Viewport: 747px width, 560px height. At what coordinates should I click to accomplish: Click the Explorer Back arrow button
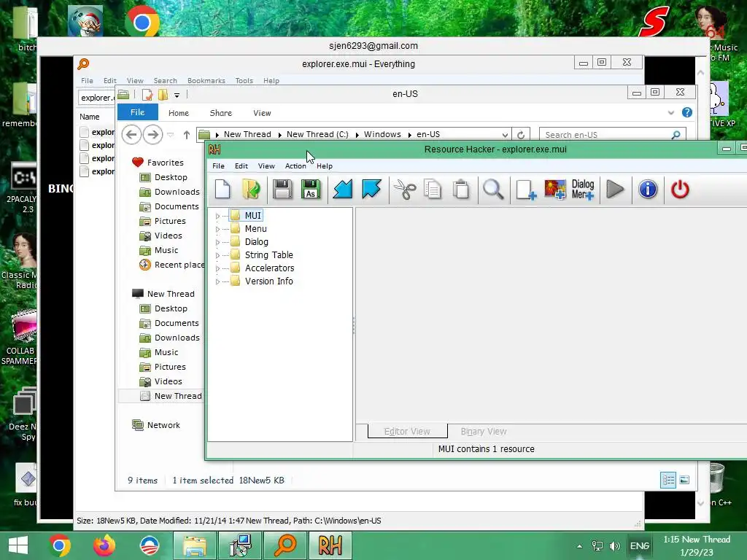131,135
